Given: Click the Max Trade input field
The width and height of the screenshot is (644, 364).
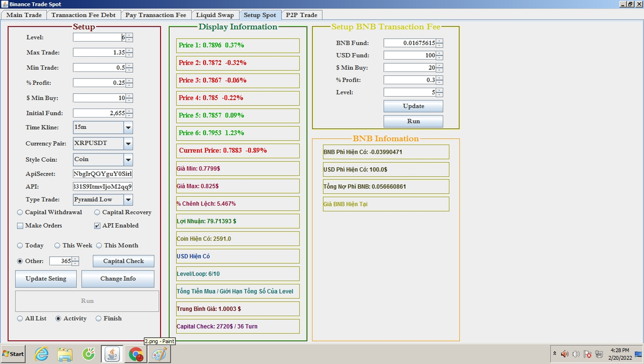Looking at the screenshot, I should [x=99, y=53].
